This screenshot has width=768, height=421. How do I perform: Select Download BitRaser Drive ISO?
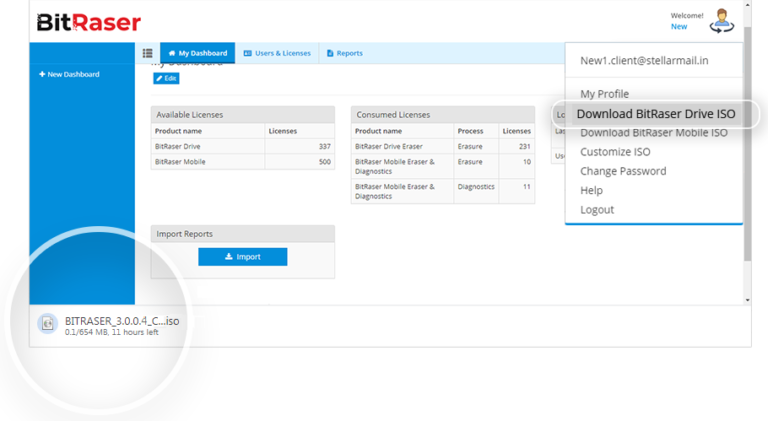pos(655,114)
